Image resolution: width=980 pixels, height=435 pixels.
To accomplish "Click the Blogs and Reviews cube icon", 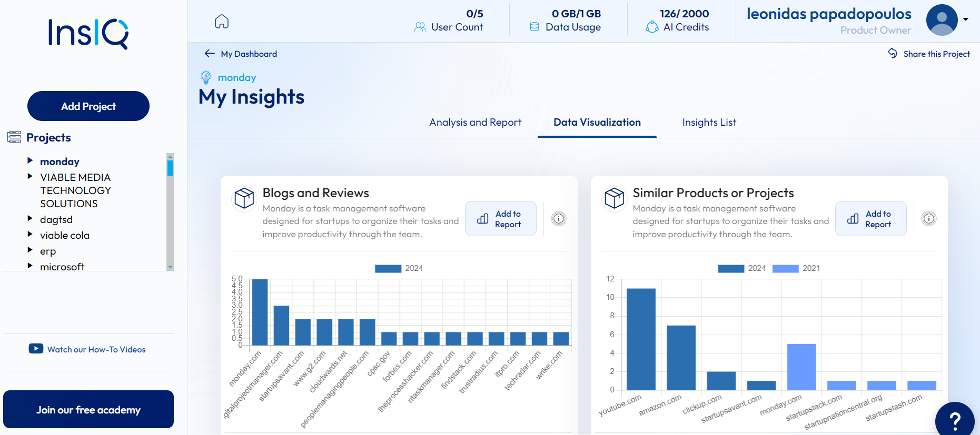I will point(244,198).
